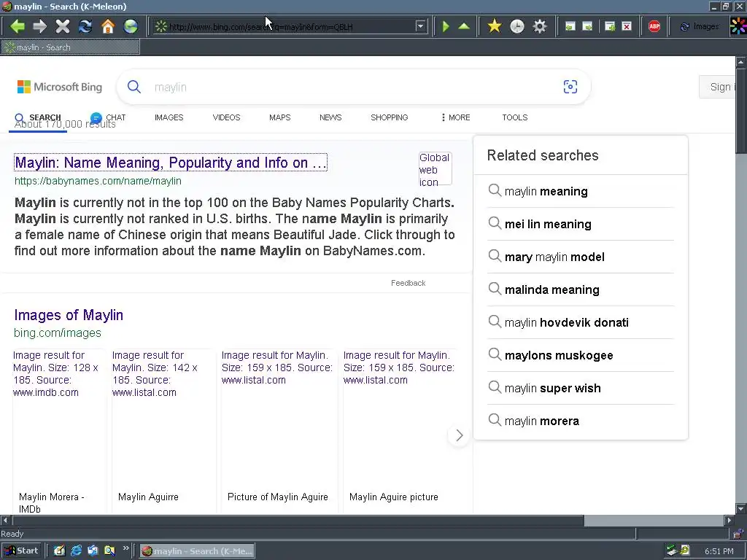
Task: Click the Bing search box containing maylin
Action: pyautogui.click(x=352, y=87)
